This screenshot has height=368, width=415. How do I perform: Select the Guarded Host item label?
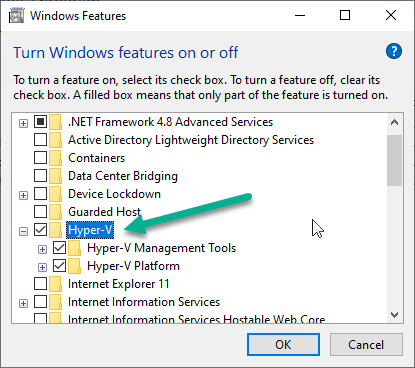[x=104, y=212]
